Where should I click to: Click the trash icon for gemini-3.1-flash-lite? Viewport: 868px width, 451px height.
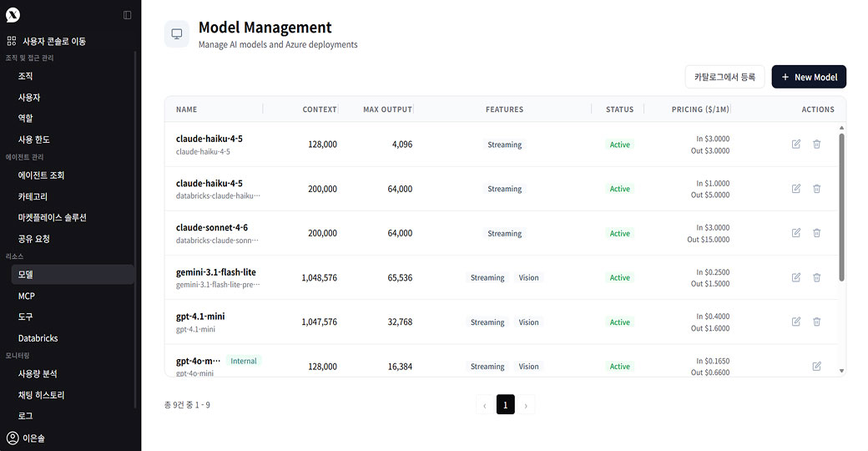816,277
